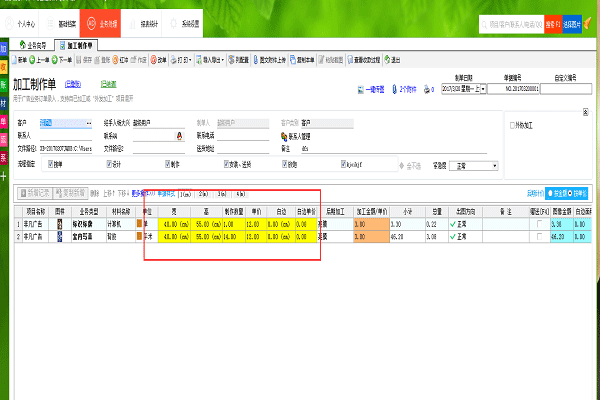The height and width of the screenshot is (400, 600).
Task: Click the blue sidebar icon 加
Action: pos(3,49)
